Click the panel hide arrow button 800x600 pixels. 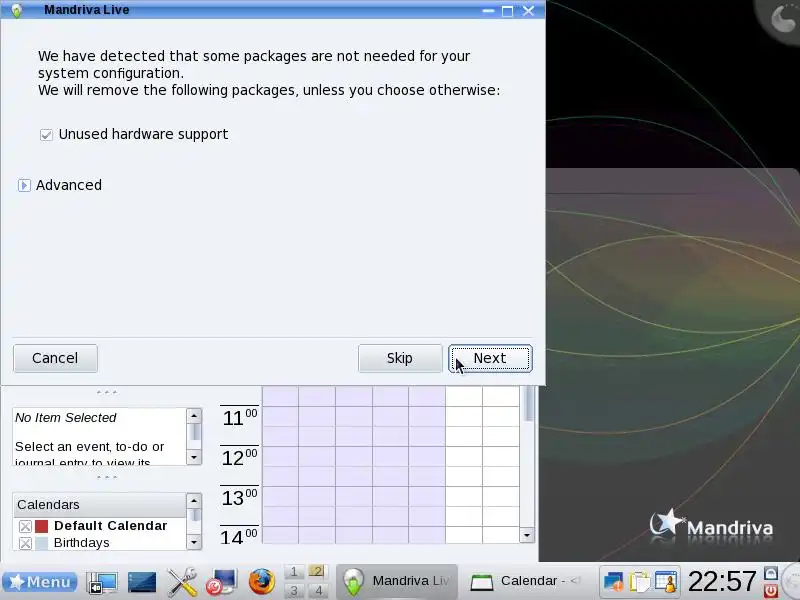click(791, 581)
